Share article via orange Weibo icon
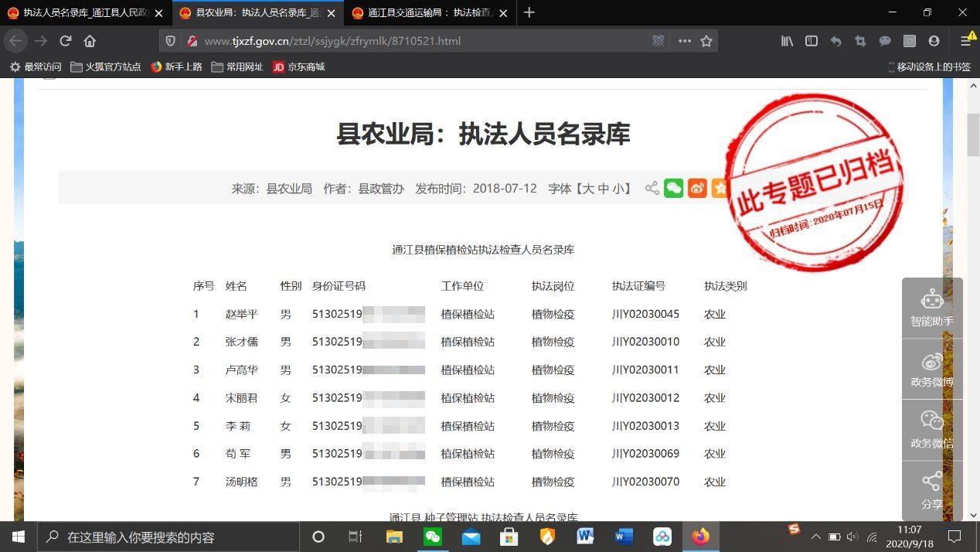 tap(697, 188)
